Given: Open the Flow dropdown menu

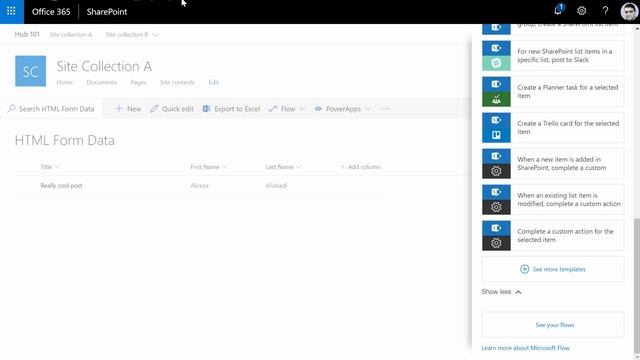Looking at the screenshot, I should coord(287,109).
